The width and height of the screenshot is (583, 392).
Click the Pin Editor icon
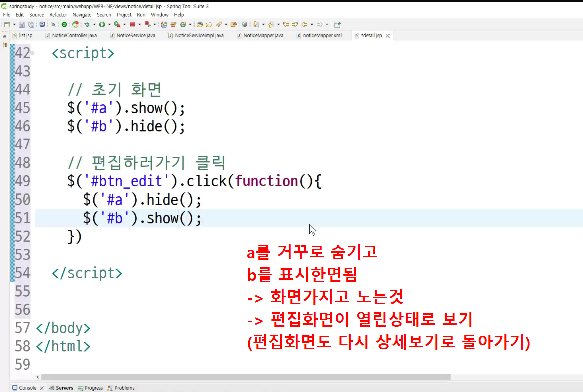click(x=337, y=24)
